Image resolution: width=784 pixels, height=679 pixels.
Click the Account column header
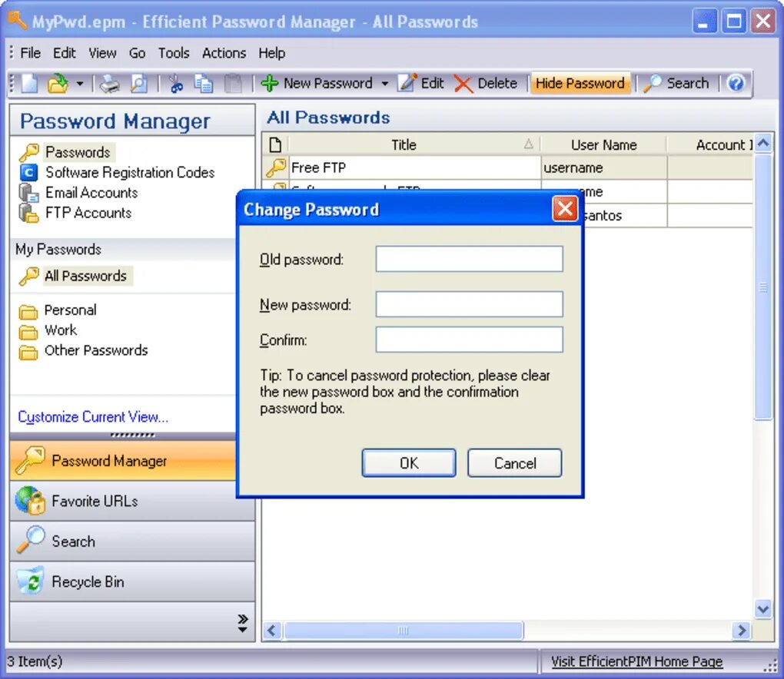pos(709,145)
